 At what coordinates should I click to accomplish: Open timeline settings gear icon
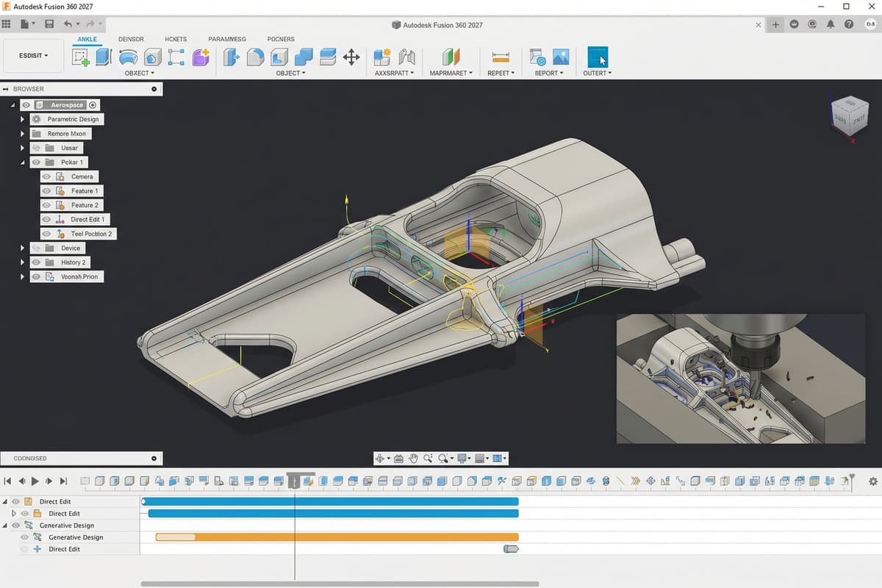873,481
